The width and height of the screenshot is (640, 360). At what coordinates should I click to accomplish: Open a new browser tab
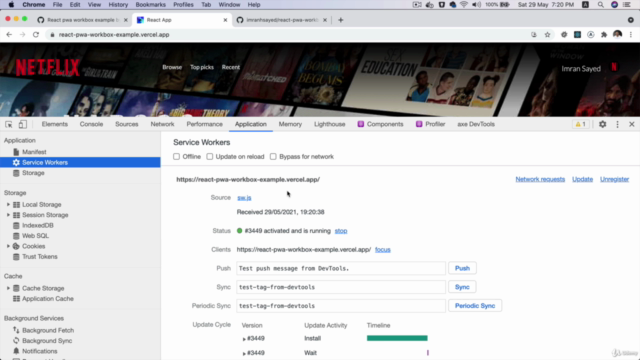340,20
